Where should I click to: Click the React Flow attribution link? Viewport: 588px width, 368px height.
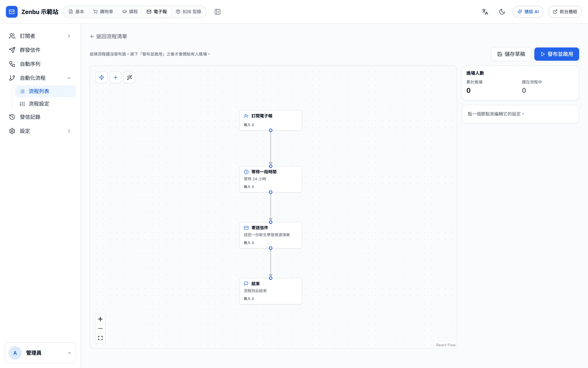(x=446, y=345)
